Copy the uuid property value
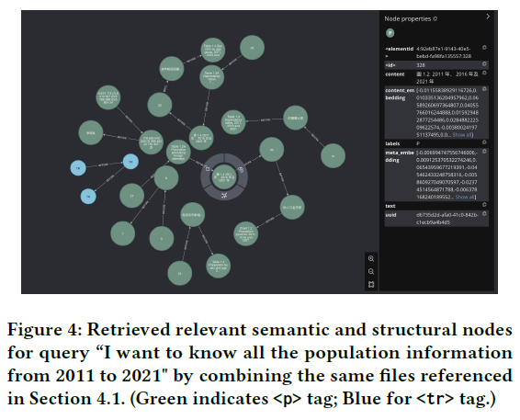Screen dimensions: 520x420 coord(484,213)
